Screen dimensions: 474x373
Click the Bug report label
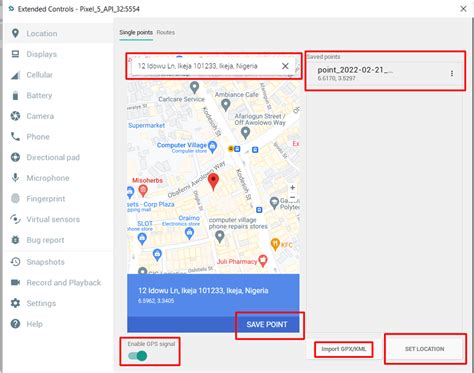point(45,240)
